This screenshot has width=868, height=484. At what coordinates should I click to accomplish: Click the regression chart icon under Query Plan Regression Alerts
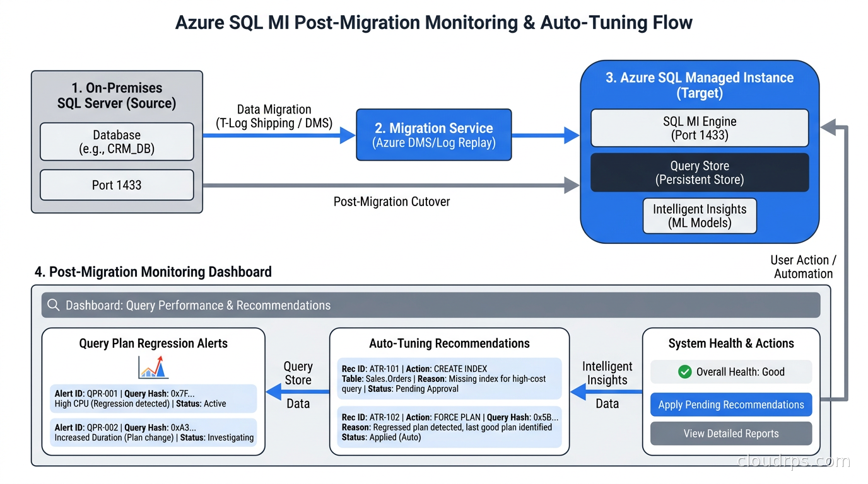tap(153, 366)
